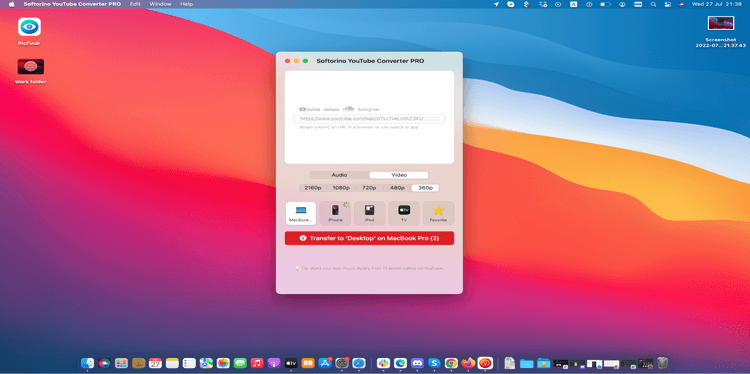
Task: Open Finder from the Dock
Action: (x=88, y=363)
